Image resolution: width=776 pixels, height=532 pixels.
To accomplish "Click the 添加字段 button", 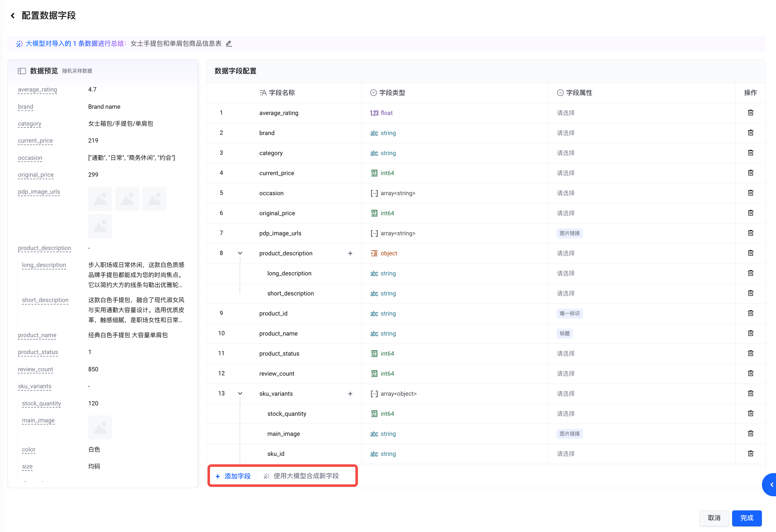I will click(x=233, y=476).
